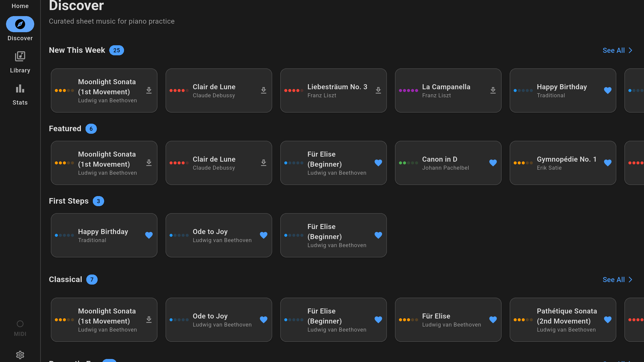Toggle heart on Für Elise in Classical
The height and width of the screenshot is (362, 644).
(x=493, y=320)
